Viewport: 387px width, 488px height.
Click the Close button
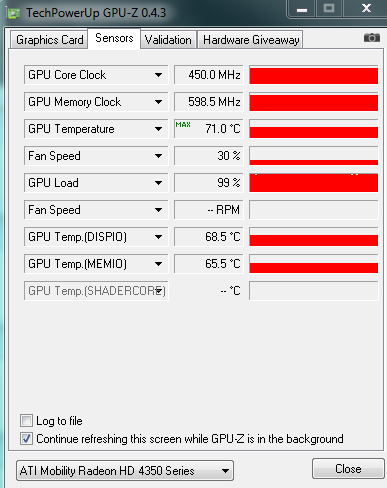click(x=348, y=469)
